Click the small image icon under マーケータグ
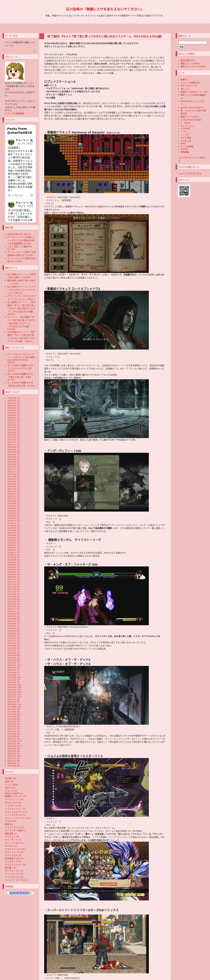 pos(35,51)
